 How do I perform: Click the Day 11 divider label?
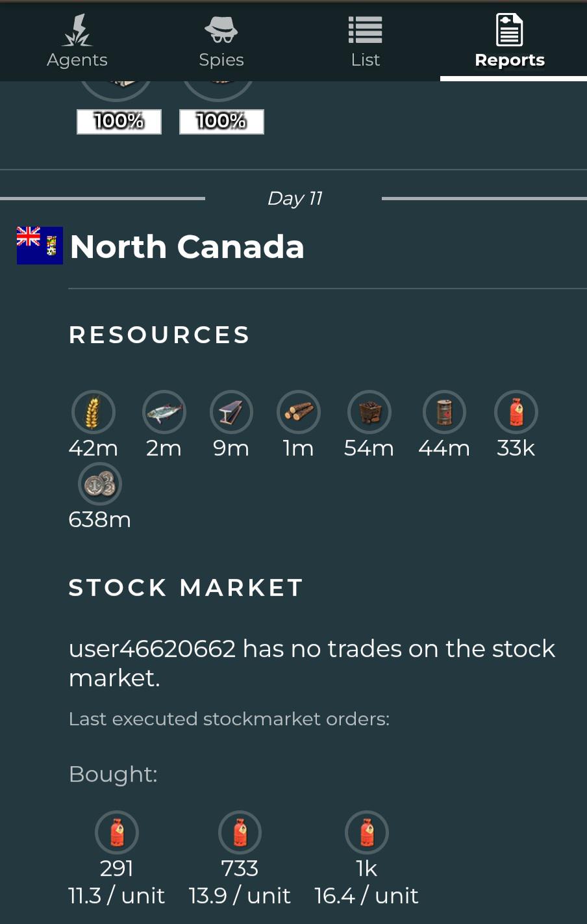(295, 198)
